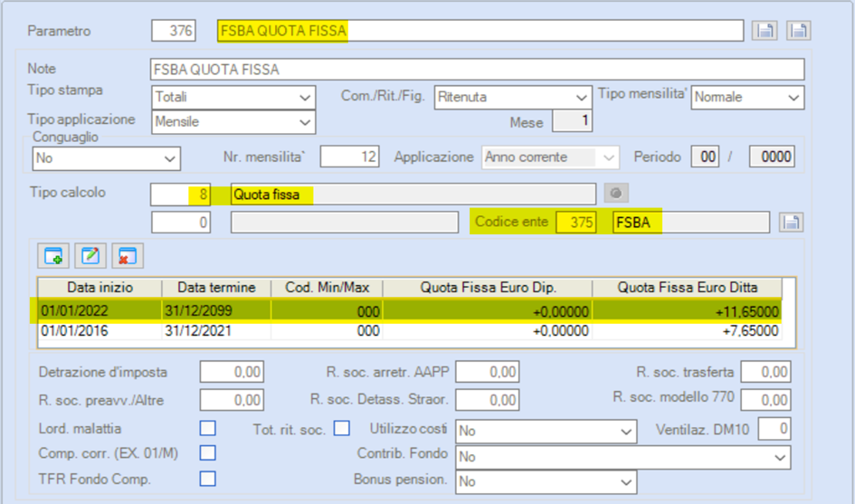855x504 pixels.
Task: Enable the Lord. malattia checkbox
Action: 208,428
